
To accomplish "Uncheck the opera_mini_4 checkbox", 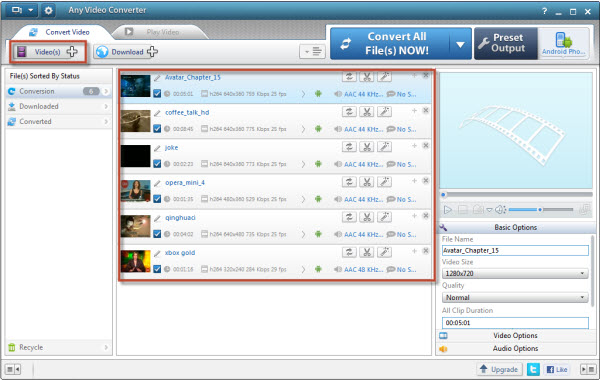I will tap(157, 199).
